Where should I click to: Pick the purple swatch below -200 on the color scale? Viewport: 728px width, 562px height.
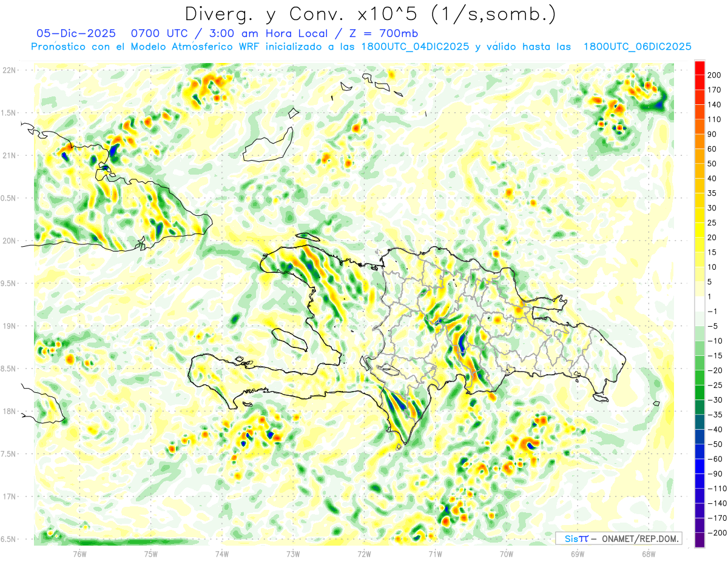(x=700, y=540)
